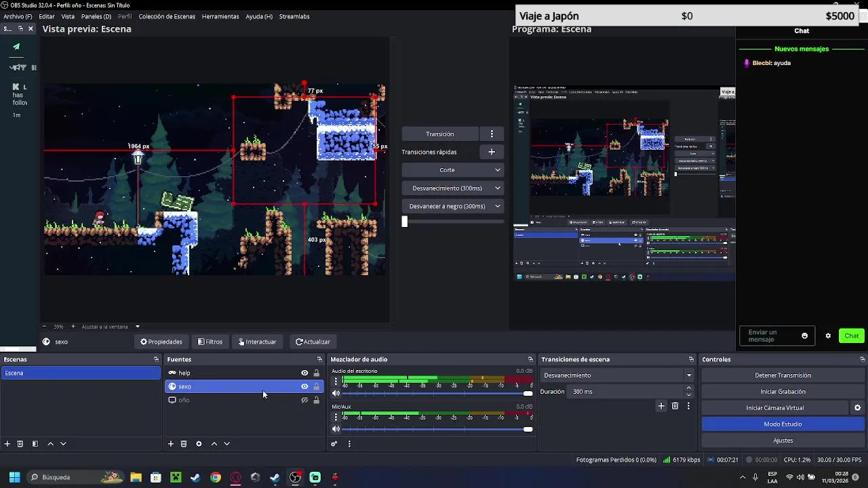Send message with green Chat button
This screenshot has height=488, width=868.
pyautogui.click(x=852, y=335)
